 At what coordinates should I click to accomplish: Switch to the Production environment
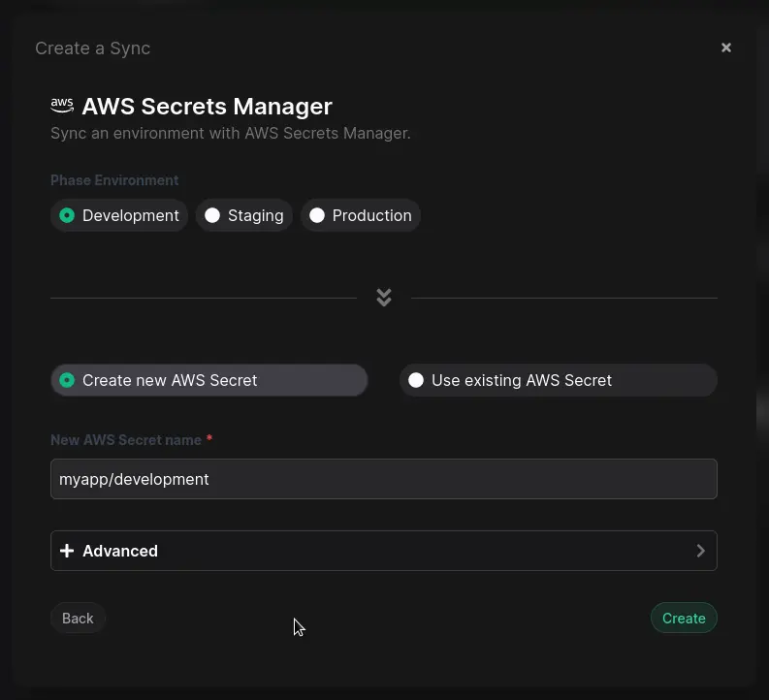[361, 215]
